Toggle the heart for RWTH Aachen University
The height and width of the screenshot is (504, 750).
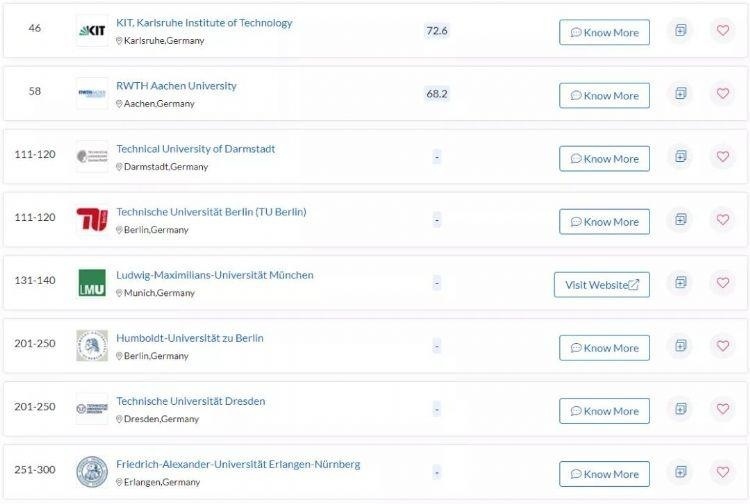[x=723, y=94]
